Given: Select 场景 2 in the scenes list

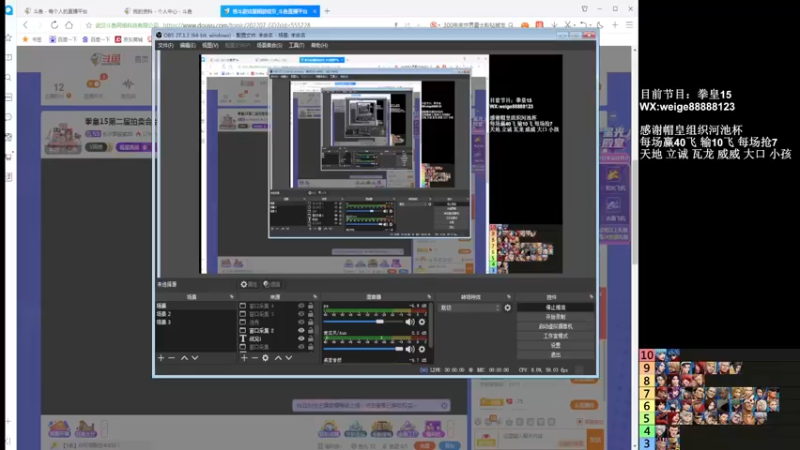Looking at the screenshot, I should (196, 314).
